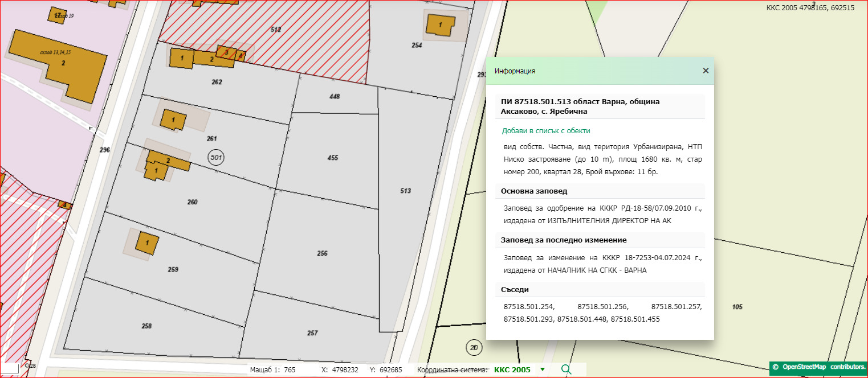The image size is (868, 378).
Task: Select neighbor parcel 87518.501.256 in popup
Action: point(603,307)
